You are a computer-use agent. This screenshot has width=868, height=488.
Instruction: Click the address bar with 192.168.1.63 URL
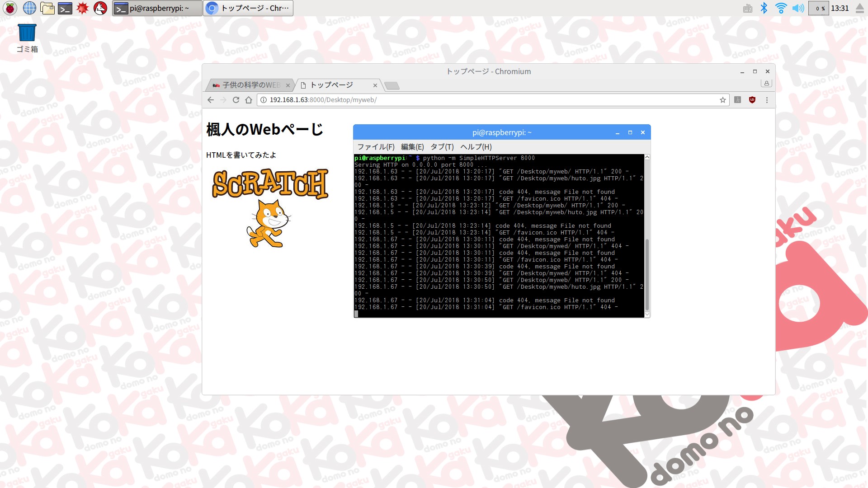[x=493, y=100]
